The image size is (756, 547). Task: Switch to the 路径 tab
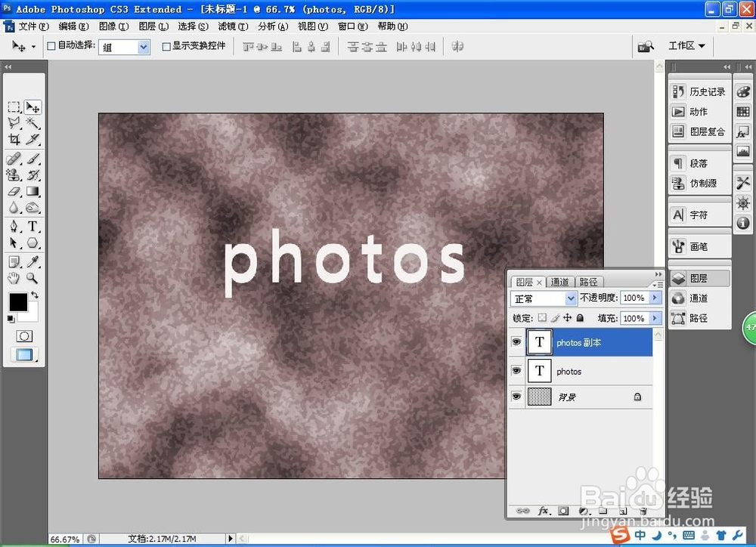point(588,282)
